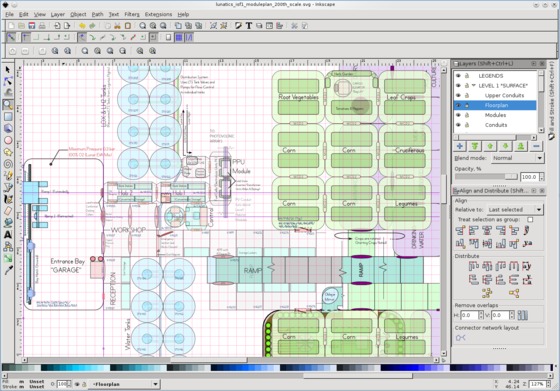
Task: Select the Star polygon tool
Action: point(8,152)
